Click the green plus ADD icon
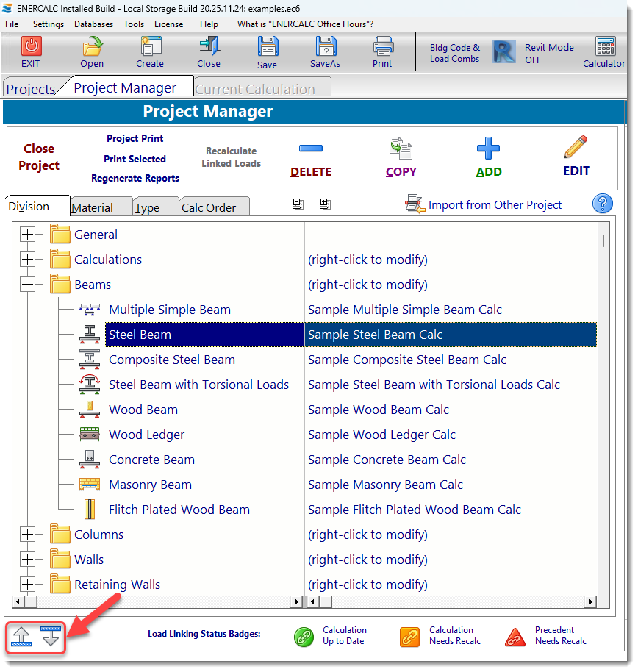638x672 pixels. point(488,149)
